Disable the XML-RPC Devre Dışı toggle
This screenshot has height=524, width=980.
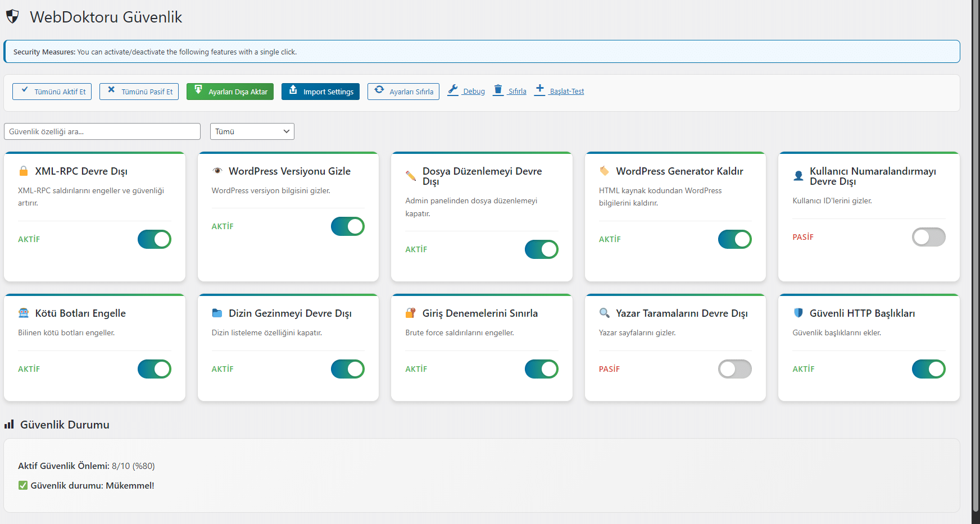coord(155,239)
